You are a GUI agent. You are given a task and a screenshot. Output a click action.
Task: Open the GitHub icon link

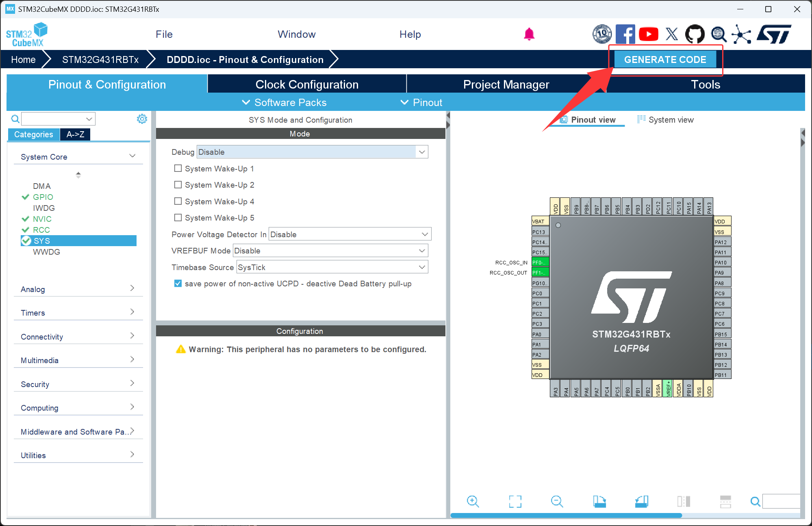(695, 34)
